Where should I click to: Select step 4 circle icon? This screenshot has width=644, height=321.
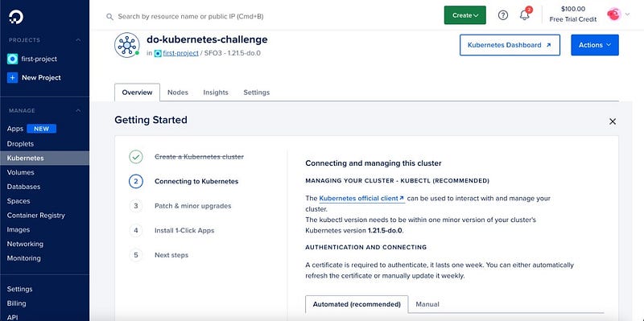135,231
